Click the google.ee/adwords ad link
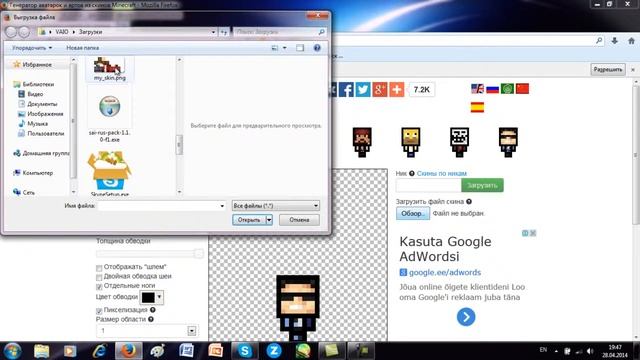Image resolution: width=640 pixels, height=360 pixels. coord(444,272)
